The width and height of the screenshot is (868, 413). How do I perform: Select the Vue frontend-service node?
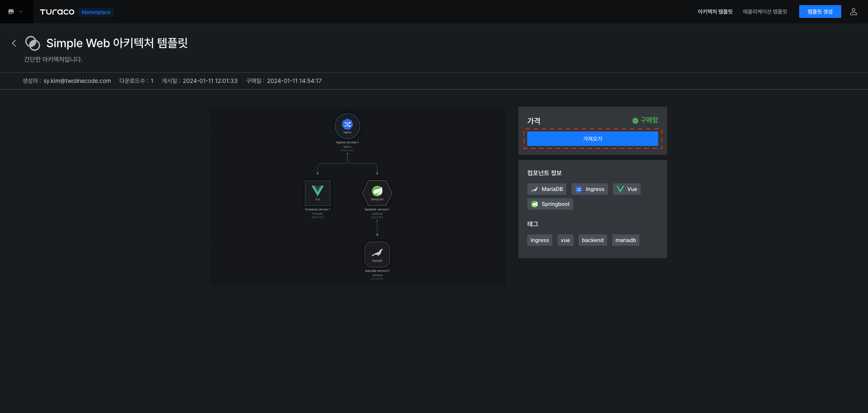(x=318, y=193)
